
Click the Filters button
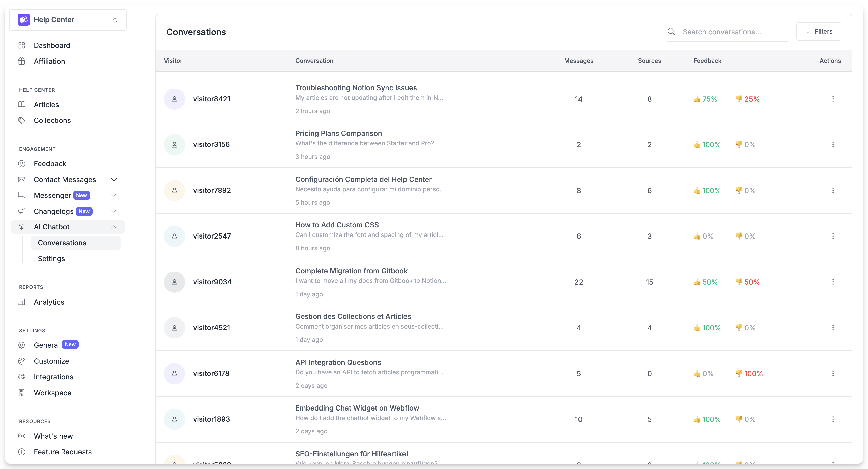click(819, 31)
